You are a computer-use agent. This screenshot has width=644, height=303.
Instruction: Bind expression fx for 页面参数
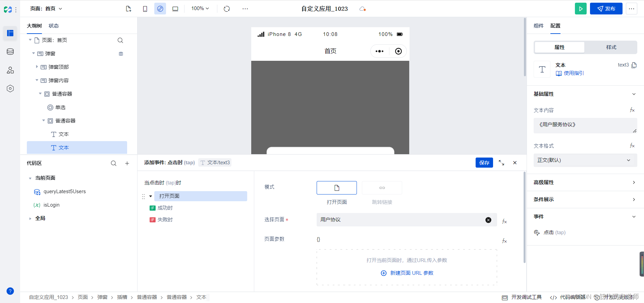click(504, 241)
